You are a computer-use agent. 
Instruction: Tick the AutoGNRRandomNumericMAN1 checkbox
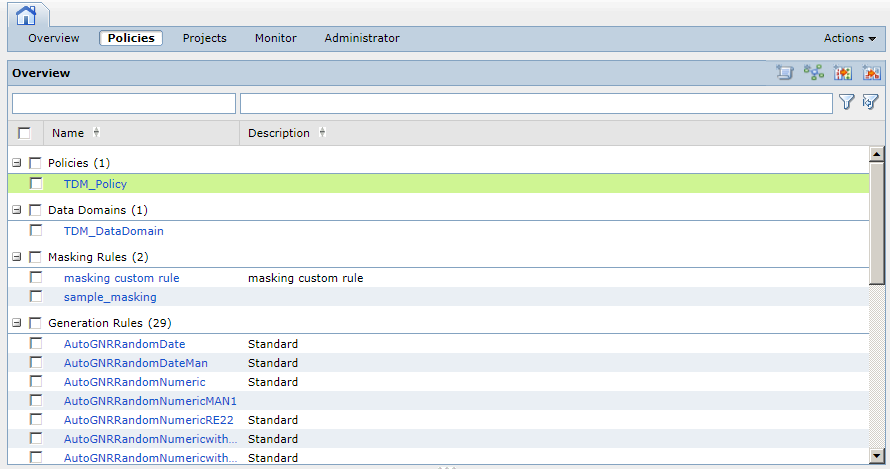[x=36, y=400]
